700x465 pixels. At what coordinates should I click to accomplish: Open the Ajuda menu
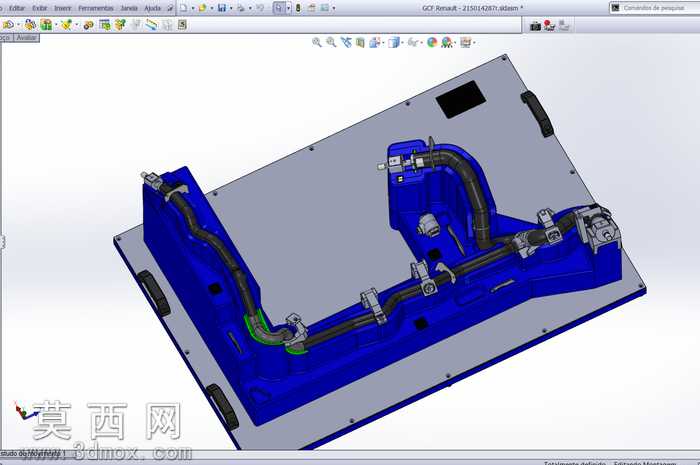pos(152,8)
